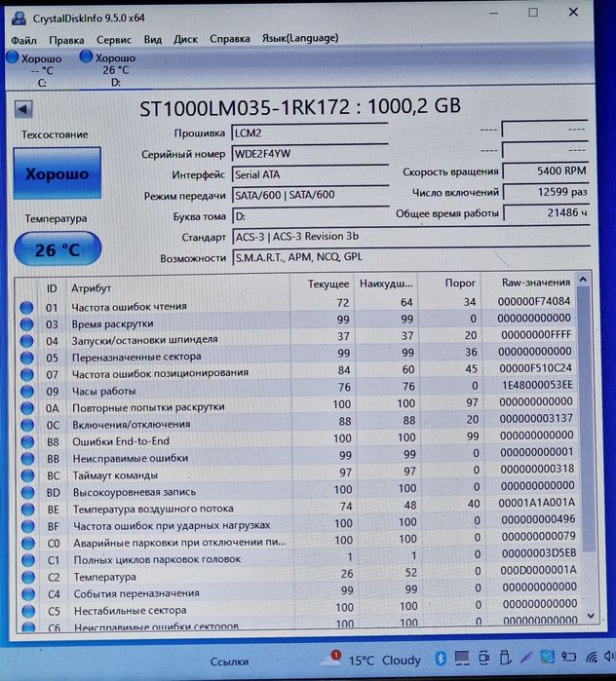Click status circle of attribute 04
The height and width of the screenshot is (681, 616).
pos(26,341)
